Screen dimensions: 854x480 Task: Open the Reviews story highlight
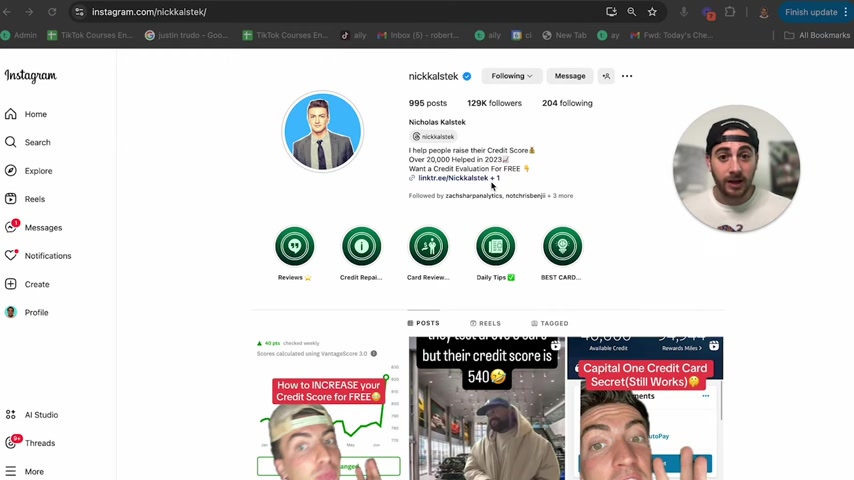[x=295, y=246]
